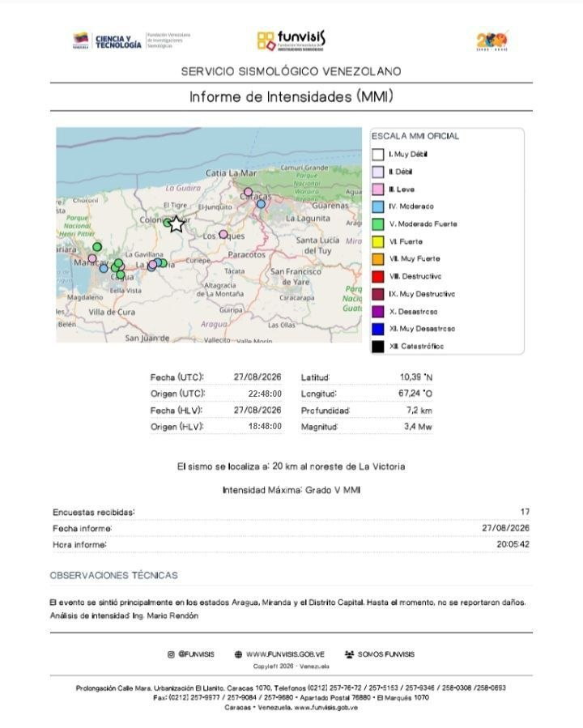583x728 pixels.
Task: Click the people icon beside SOMOS FUNVISIS
Action: 349,654
